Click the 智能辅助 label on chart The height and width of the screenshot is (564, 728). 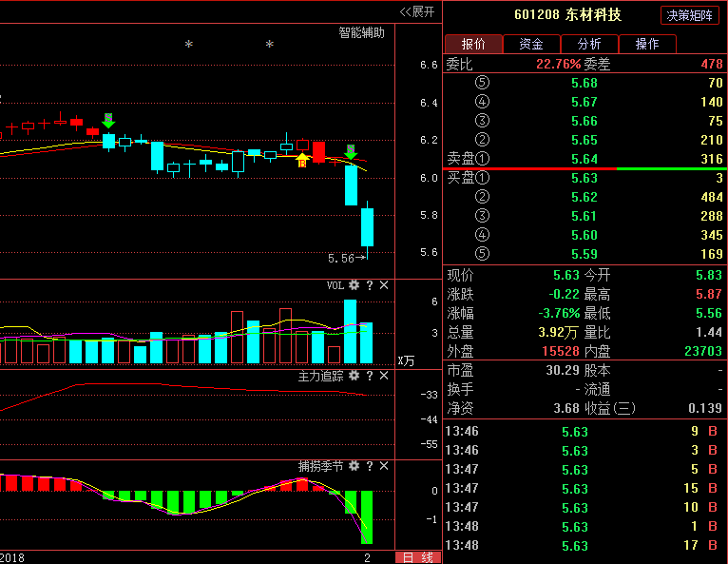(362, 32)
